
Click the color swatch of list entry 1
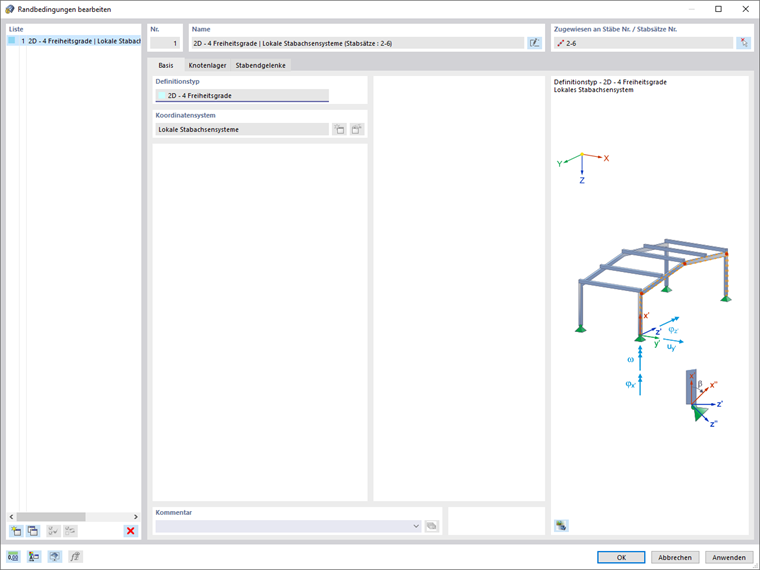[12, 41]
